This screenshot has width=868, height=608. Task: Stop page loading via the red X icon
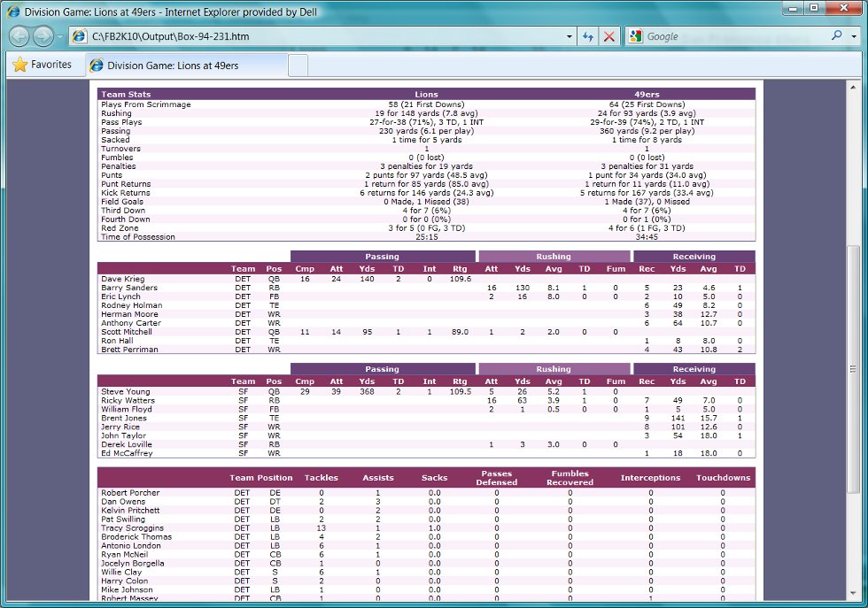pos(607,36)
